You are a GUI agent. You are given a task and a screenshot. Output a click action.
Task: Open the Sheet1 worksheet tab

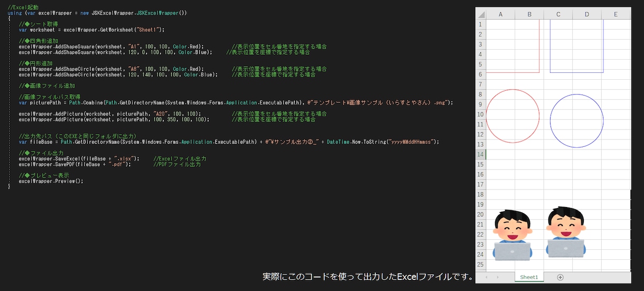click(528, 277)
